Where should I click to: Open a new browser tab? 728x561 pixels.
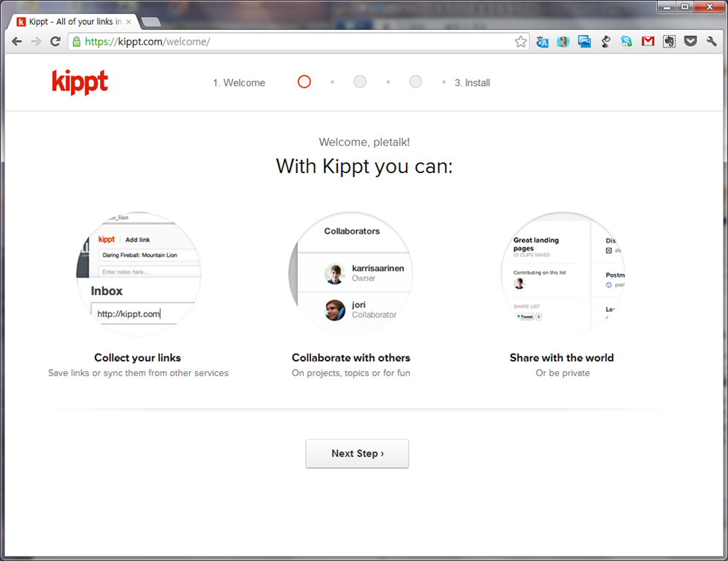pyautogui.click(x=150, y=22)
